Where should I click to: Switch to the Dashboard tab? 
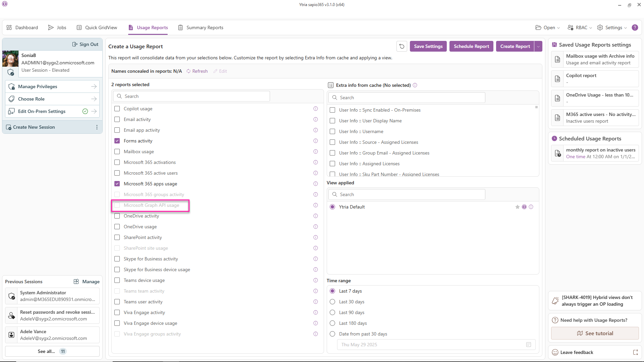(22, 27)
